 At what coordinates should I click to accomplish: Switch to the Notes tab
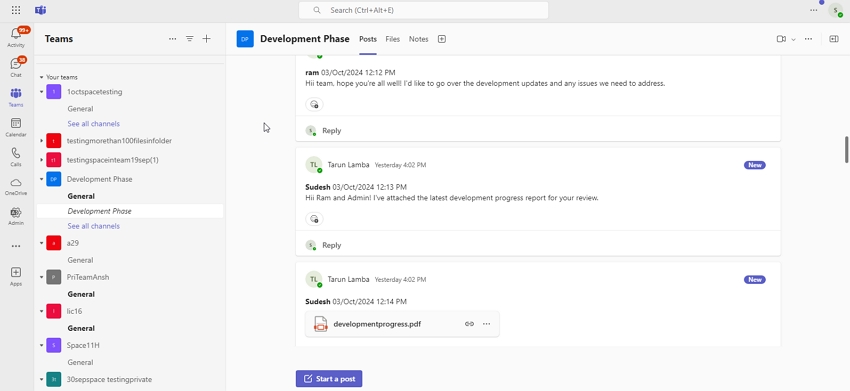418,39
